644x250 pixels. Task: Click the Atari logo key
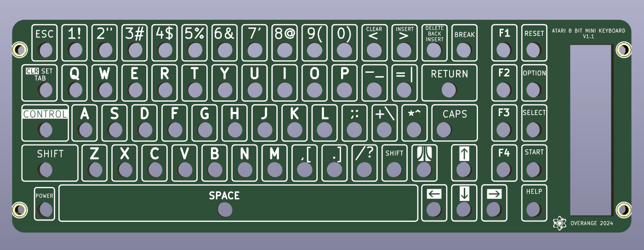(423, 163)
